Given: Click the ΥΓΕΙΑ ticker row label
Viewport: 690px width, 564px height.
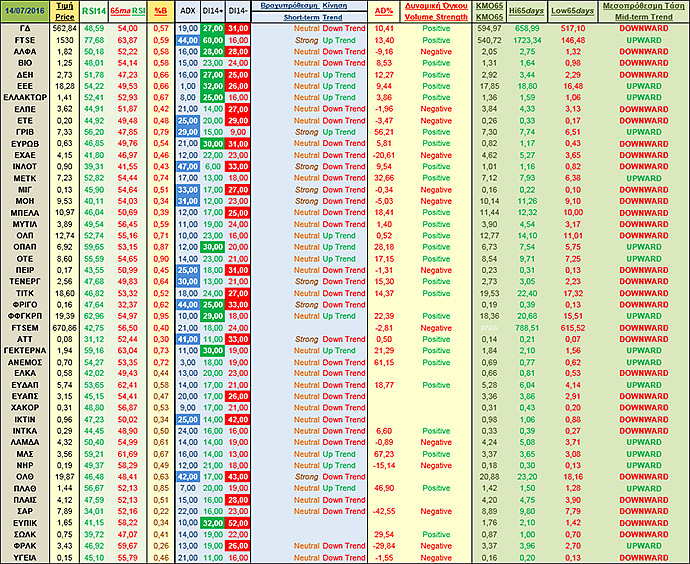Looking at the screenshot, I should click(x=25, y=557).
